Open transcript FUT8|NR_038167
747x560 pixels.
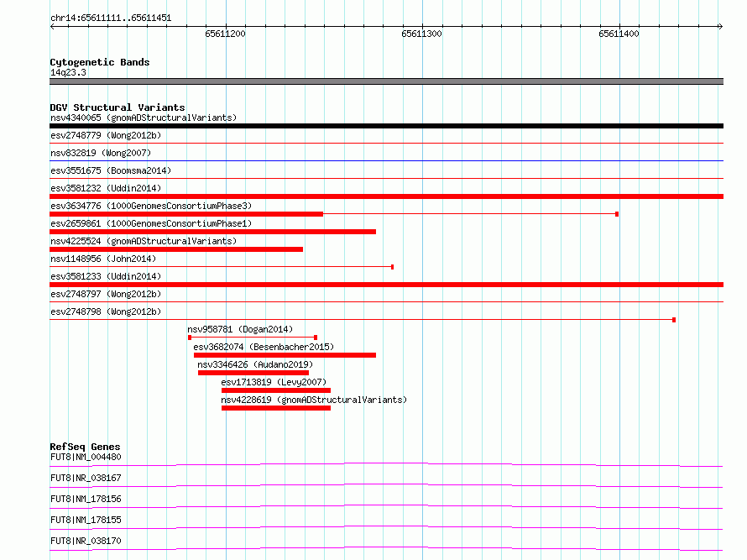click(x=86, y=478)
